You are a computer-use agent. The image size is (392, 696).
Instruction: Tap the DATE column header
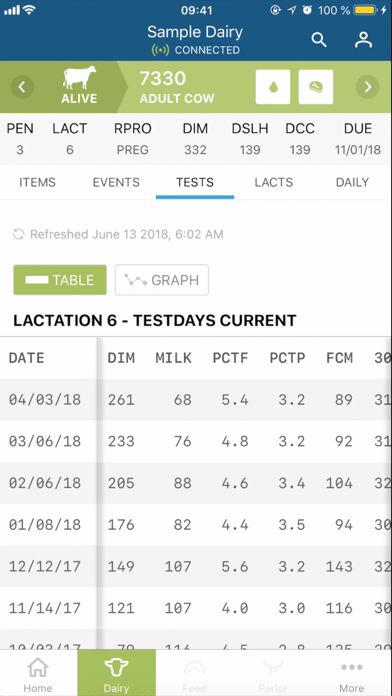point(27,358)
